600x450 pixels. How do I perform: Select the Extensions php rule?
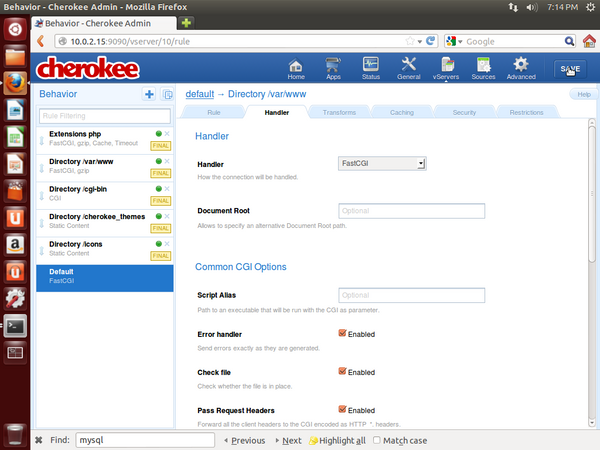coord(104,140)
